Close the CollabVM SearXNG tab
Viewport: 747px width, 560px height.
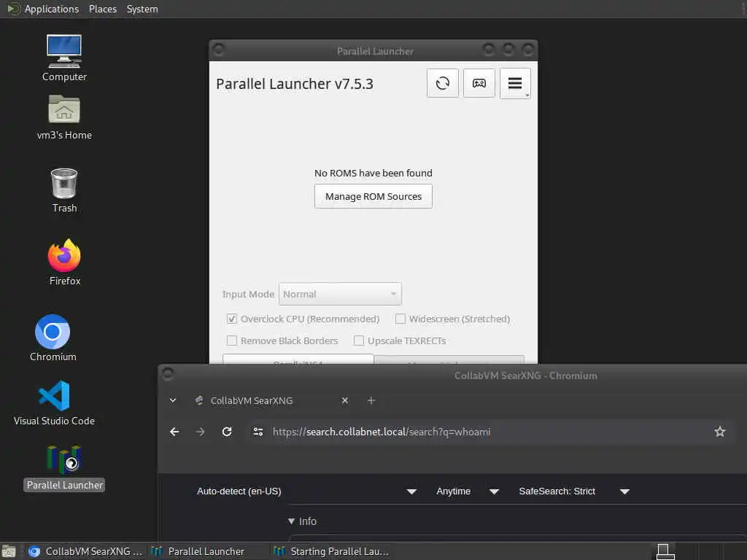click(345, 400)
